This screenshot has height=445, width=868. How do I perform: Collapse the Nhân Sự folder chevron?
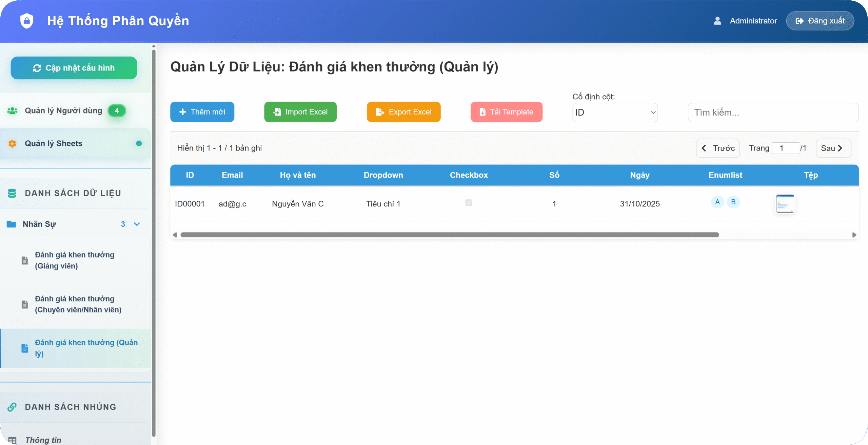[x=137, y=224]
